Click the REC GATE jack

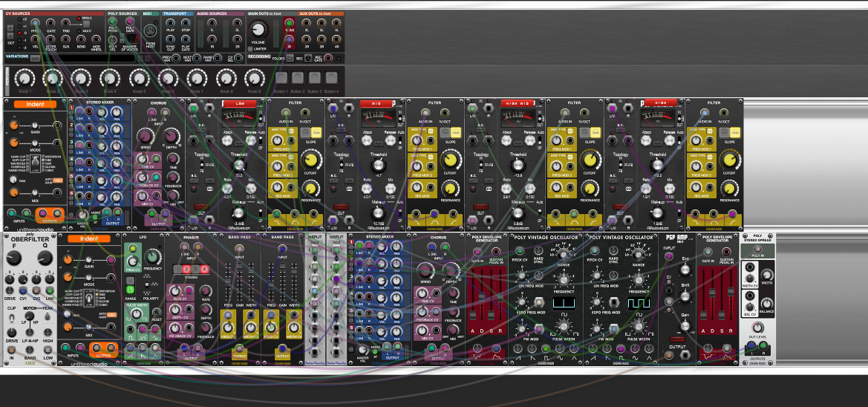[x=328, y=58]
